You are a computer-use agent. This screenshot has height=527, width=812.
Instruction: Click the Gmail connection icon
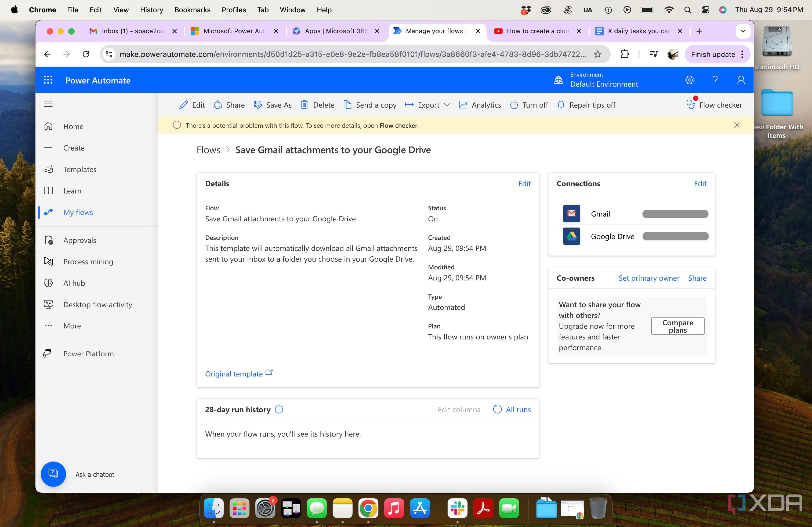[x=571, y=214]
